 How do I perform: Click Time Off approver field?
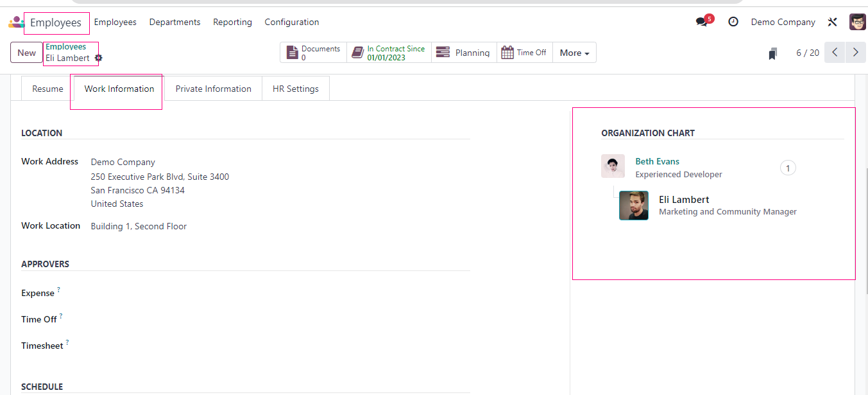(x=280, y=319)
